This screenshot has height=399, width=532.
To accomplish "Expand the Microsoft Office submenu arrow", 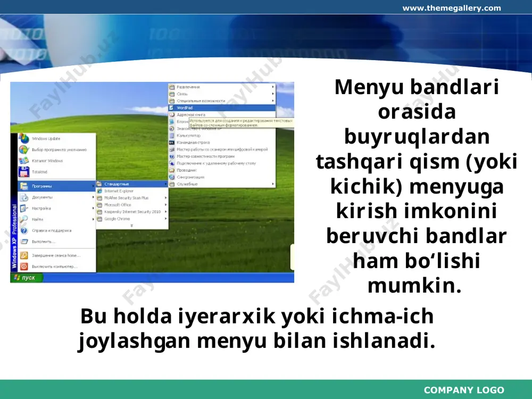I will click(165, 205).
